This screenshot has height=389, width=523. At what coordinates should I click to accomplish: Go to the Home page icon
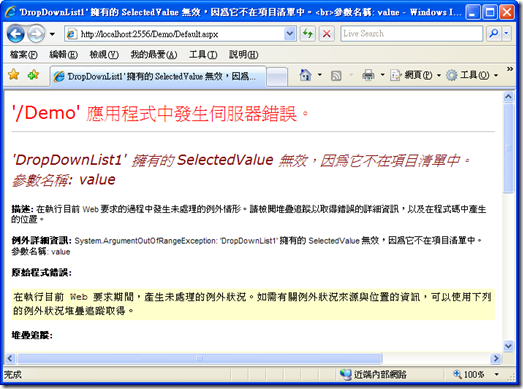305,75
